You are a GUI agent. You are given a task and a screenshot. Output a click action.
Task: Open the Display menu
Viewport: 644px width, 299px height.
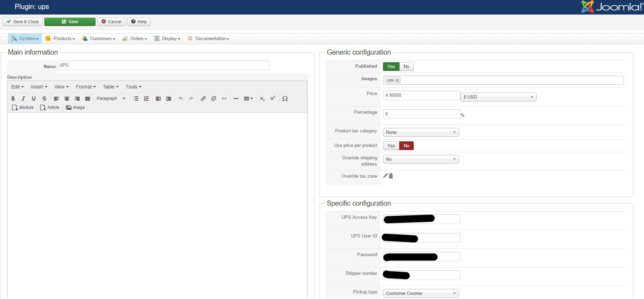(x=167, y=38)
